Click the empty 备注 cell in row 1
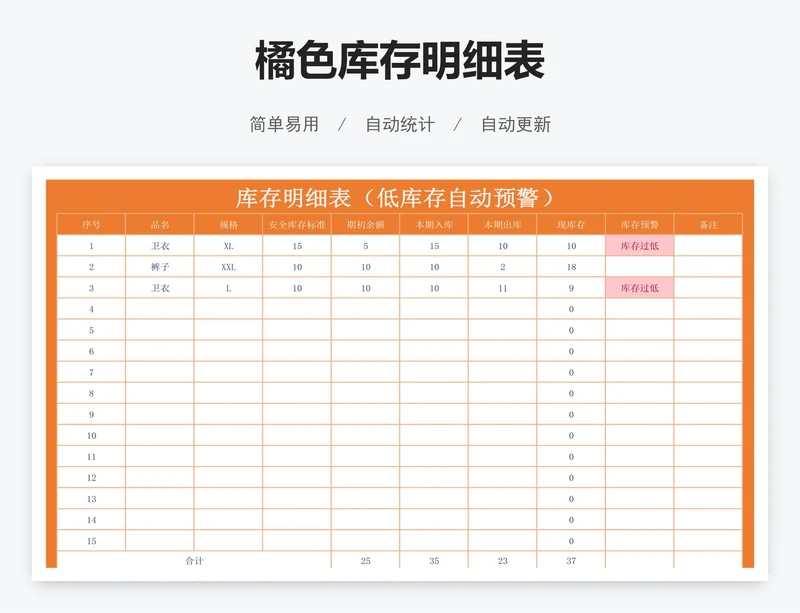 708,246
